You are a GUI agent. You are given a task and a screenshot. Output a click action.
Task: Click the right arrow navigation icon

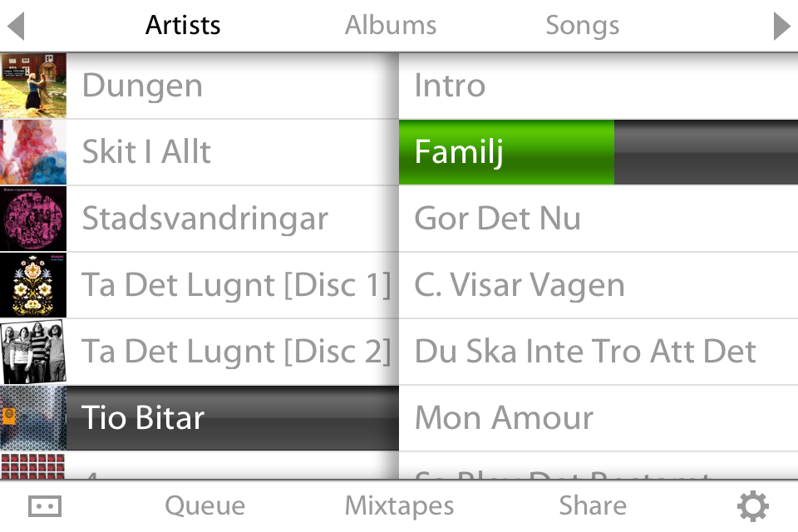coord(781,26)
